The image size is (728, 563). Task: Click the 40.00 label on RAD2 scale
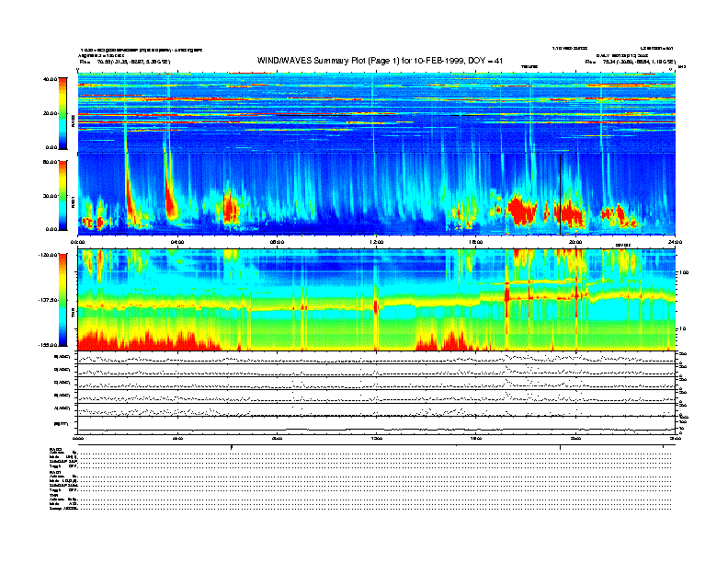point(51,79)
